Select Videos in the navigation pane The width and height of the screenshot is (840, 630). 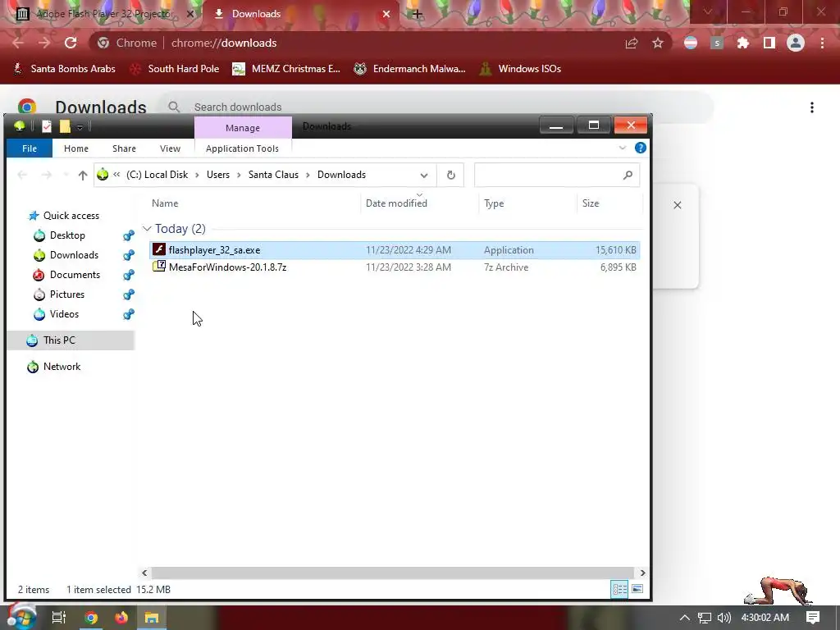click(64, 314)
